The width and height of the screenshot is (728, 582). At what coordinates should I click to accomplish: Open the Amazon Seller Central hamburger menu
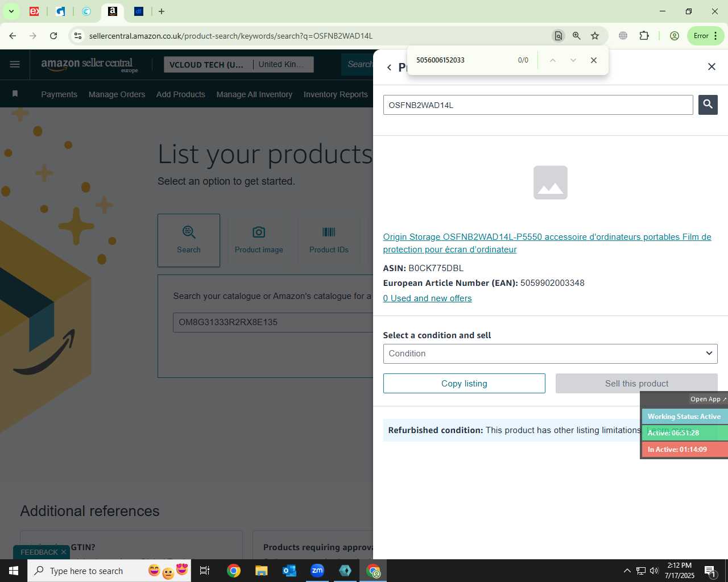tap(15, 64)
